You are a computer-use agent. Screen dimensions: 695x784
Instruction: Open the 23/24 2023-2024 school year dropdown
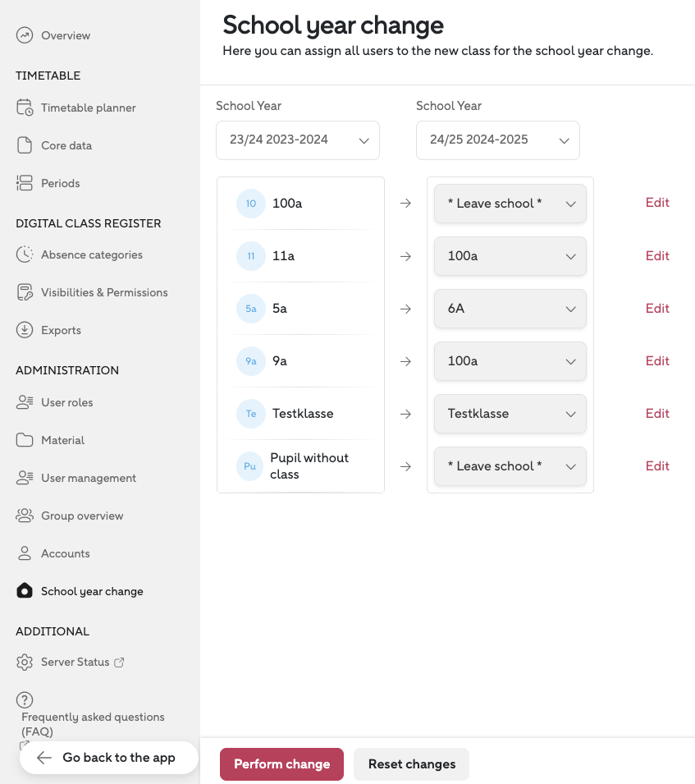pyautogui.click(x=298, y=140)
